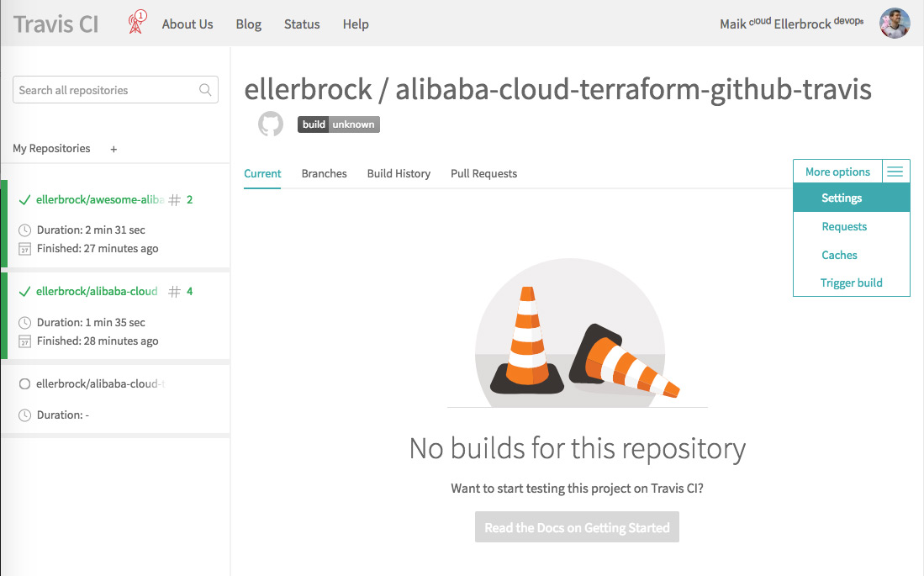This screenshot has height=576, width=924.
Task: Click the passed checkmark for awesome-aliba
Action: [24, 200]
